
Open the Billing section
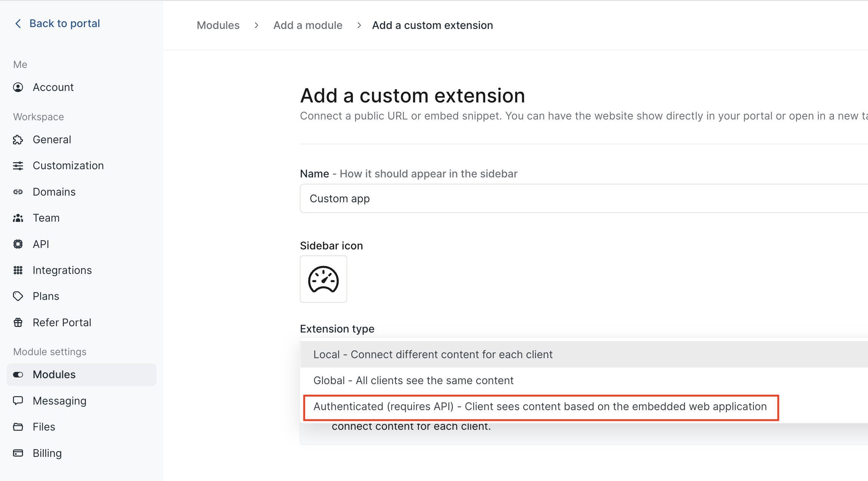pyautogui.click(x=47, y=453)
